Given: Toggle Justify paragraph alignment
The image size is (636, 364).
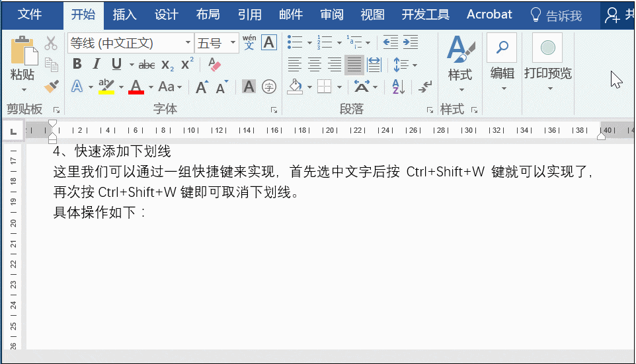Looking at the screenshot, I should tap(354, 65).
